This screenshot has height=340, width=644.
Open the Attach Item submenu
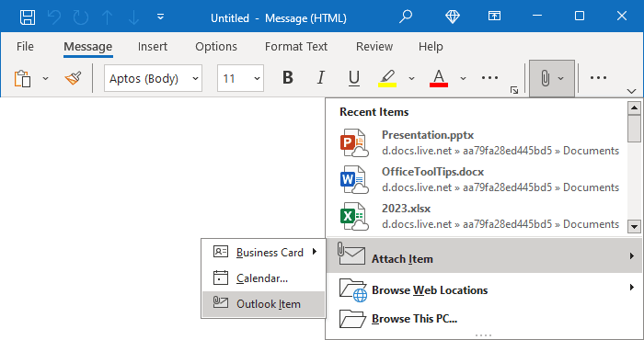(485, 256)
